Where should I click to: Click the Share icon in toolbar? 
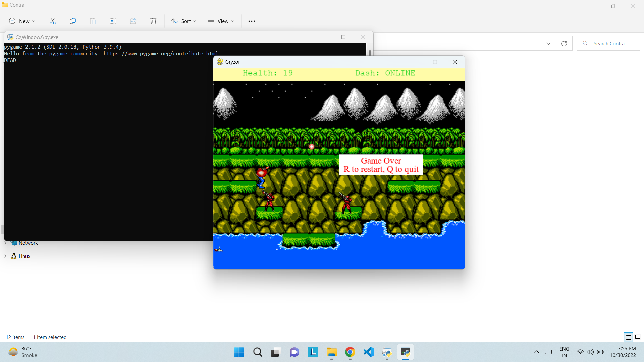coord(133,21)
